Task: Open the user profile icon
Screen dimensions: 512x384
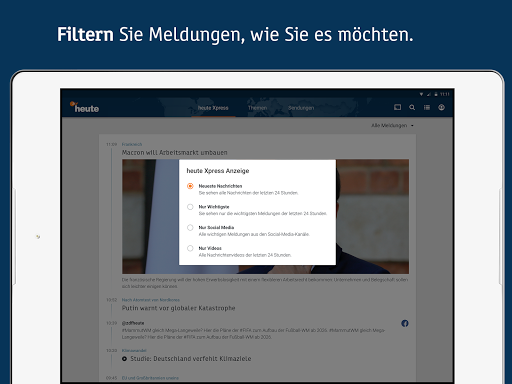Action: (x=441, y=107)
